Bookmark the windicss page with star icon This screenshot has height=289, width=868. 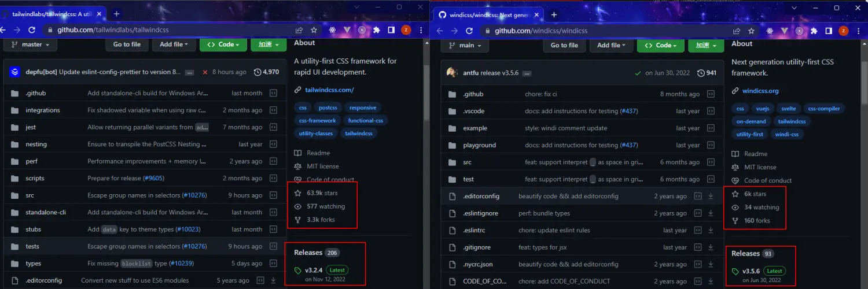pyautogui.click(x=751, y=31)
